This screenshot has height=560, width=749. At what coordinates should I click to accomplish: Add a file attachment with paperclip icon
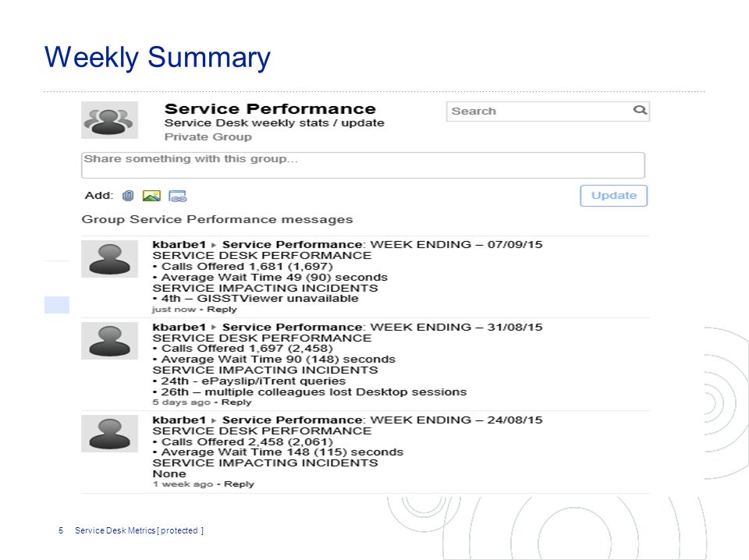(x=128, y=196)
